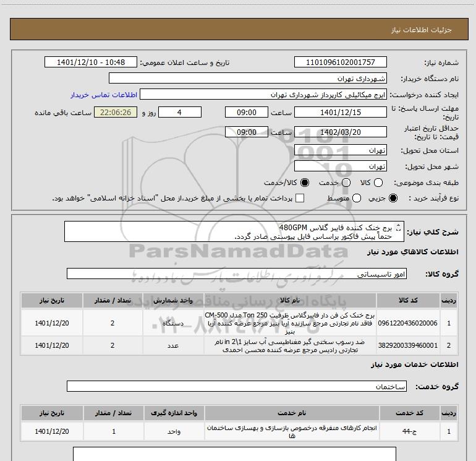Click the price validity date 1402/03/20
This screenshot has width=476, height=461.
pos(340,132)
